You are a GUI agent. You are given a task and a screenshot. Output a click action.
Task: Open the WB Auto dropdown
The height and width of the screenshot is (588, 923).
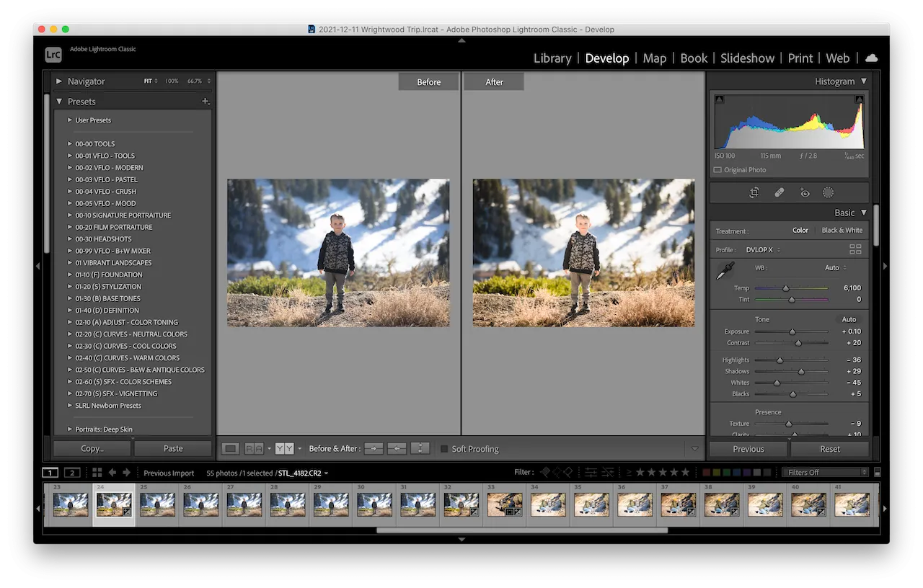pyautogui.click(x=835, y=267)
